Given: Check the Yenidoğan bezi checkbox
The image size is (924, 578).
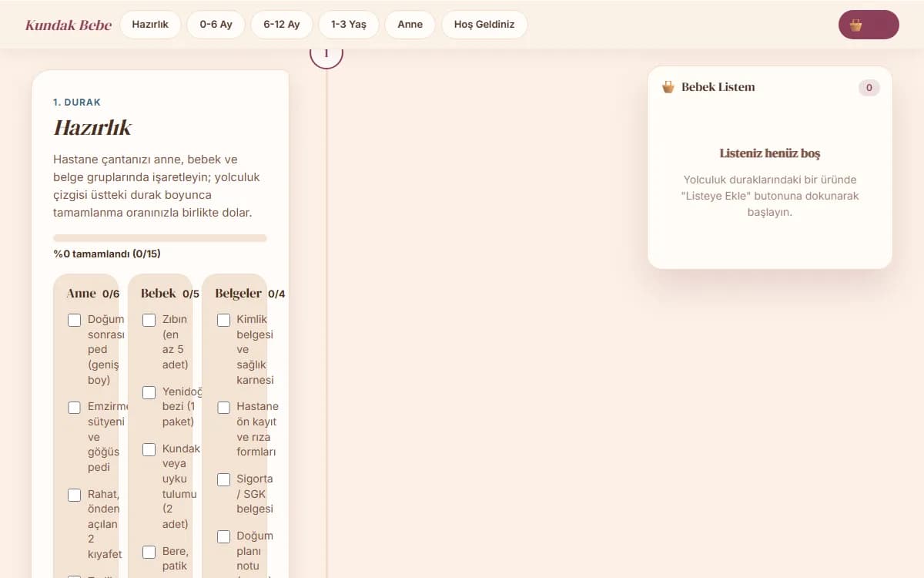Looking at the screenshot, I should [149, 392].
